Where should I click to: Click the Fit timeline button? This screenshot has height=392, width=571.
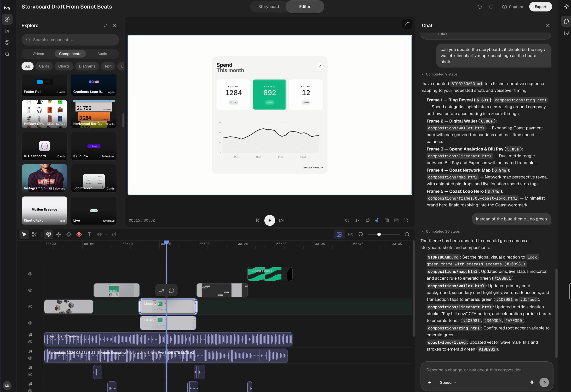(x=350, y=235)
